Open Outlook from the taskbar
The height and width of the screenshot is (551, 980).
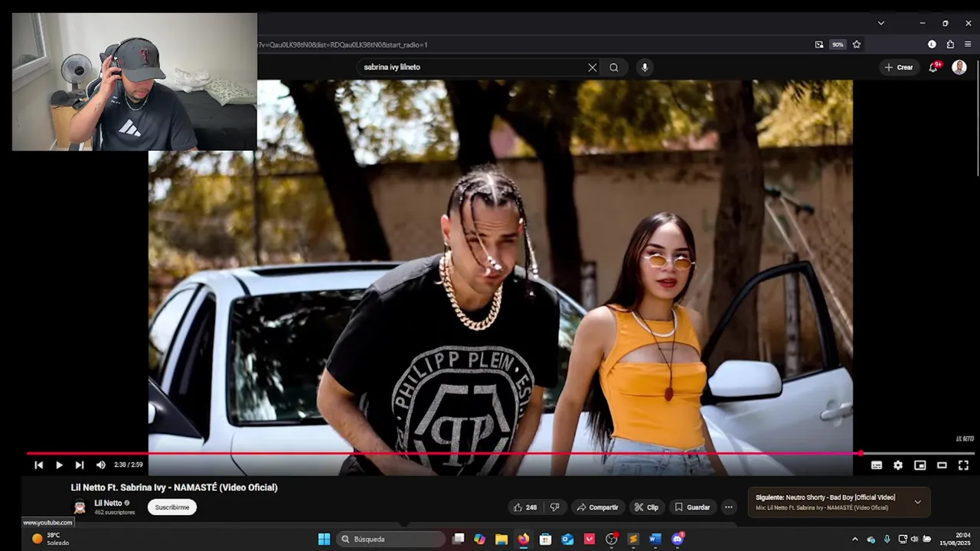(x=567, y=539)
